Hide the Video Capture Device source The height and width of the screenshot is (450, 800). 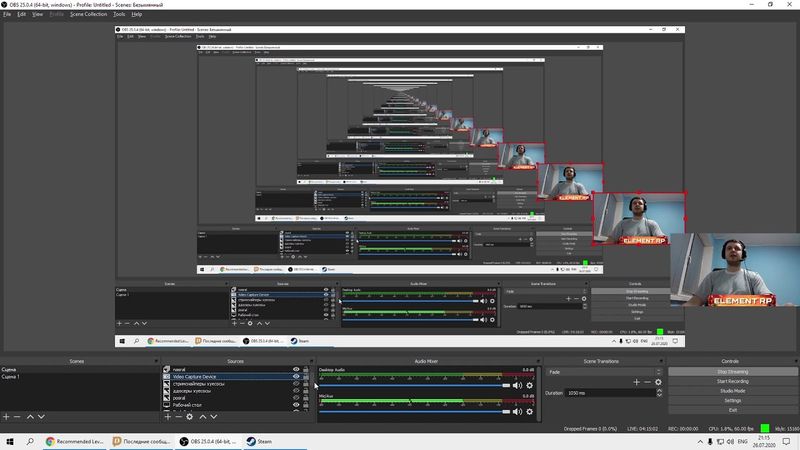[x=296, y=377]
